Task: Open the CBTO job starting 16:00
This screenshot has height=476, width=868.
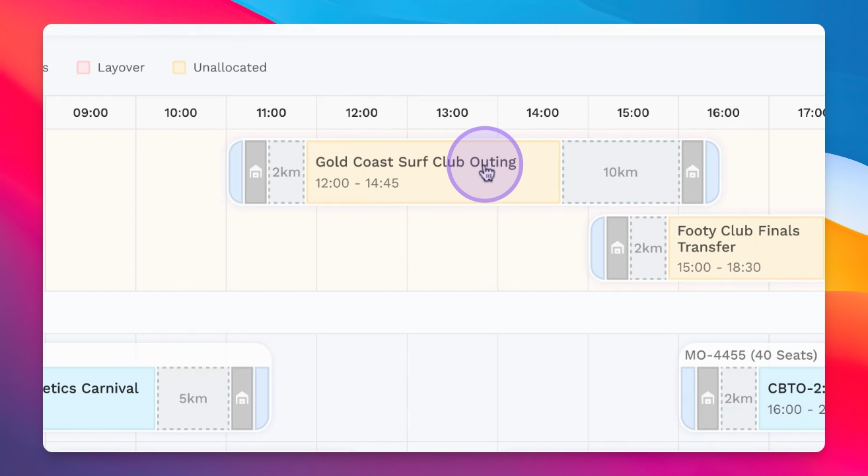Action: pyautogui.click(x=791, y=398)
